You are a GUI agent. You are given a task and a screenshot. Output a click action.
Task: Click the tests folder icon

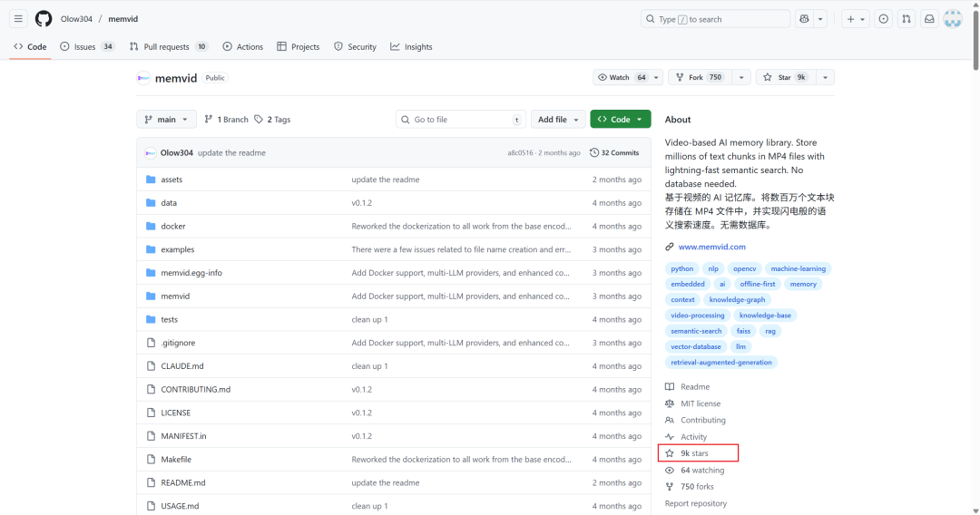coord(151,319)
